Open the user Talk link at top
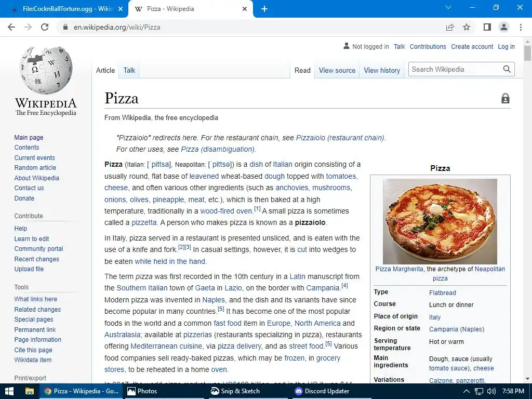Image resolution: width=532 pixels, height=399 pixels. 400,46
